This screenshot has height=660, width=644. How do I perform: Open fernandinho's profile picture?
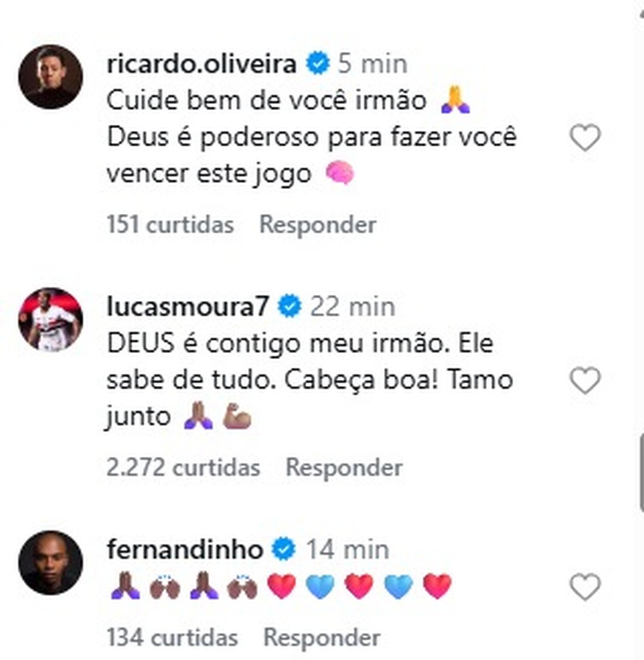[50, 562]
